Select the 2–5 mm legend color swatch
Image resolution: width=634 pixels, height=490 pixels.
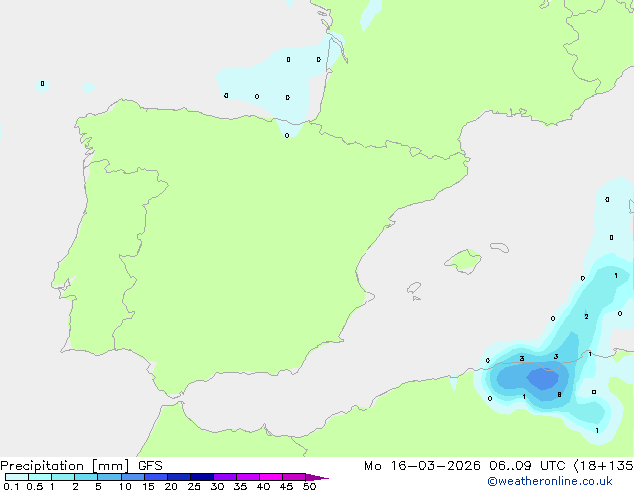[86, 477]
